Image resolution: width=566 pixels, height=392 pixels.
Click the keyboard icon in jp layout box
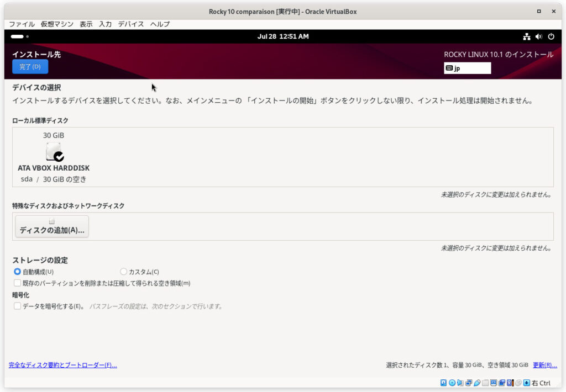pyautogui.click(x=449, y=68)
